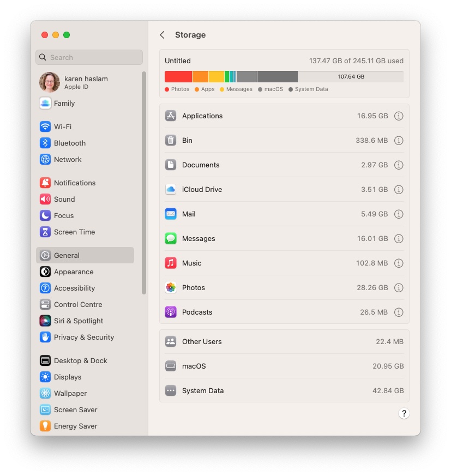Click the orange Apps segment of storage bar
The image size is (451, 476).
200,76
